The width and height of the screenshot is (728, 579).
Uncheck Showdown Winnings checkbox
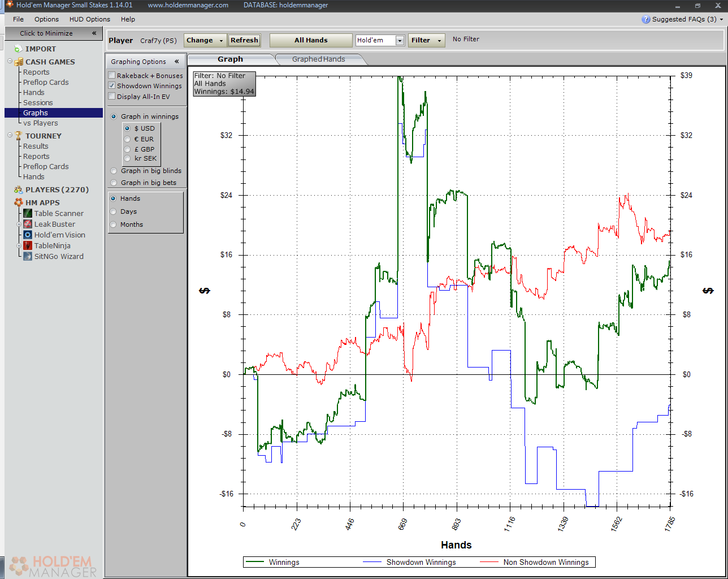click(x=112, y=86)
